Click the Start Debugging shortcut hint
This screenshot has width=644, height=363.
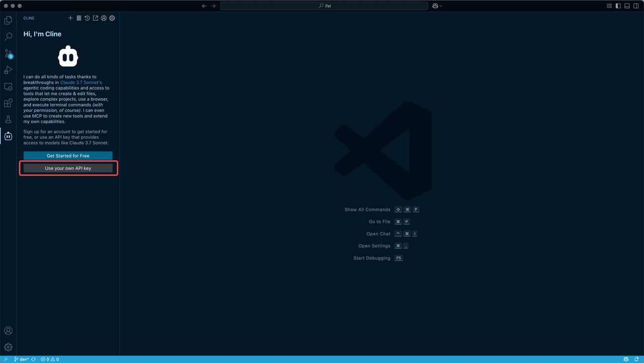[378, 258]
